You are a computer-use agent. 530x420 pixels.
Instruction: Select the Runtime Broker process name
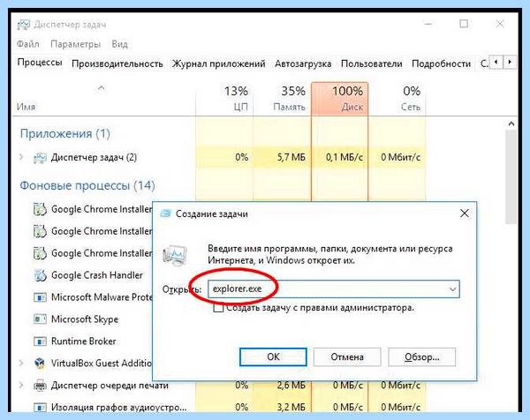coord(84,341)
